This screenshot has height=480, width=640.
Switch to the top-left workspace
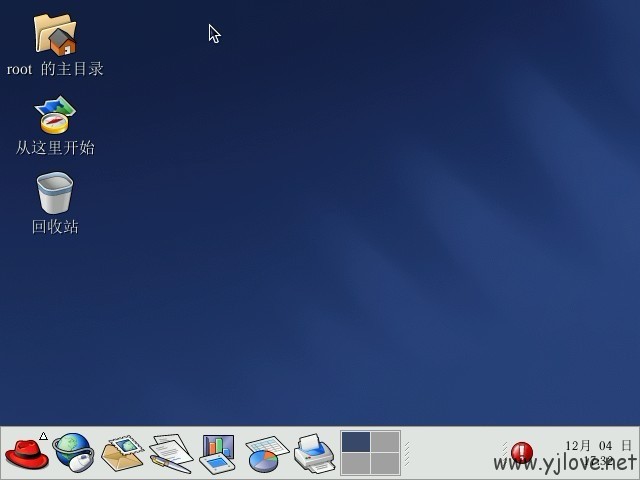tap(356, 442)
